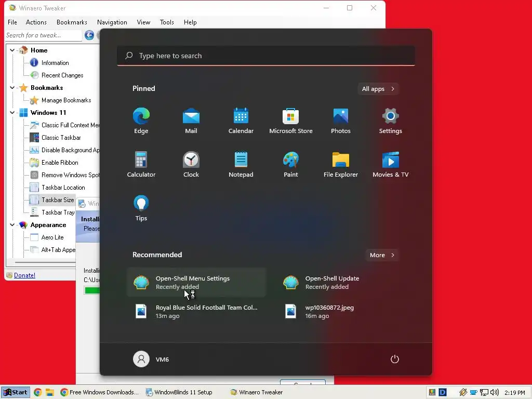532x399 pixels.
Task: Open Movies & TV app
Action: coord(391,165)
